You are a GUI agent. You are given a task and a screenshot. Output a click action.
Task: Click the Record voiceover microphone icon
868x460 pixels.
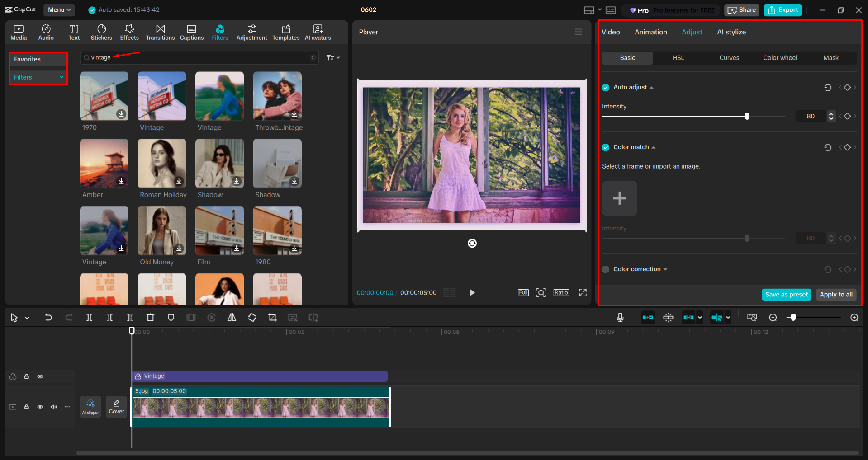pos(620,317)
